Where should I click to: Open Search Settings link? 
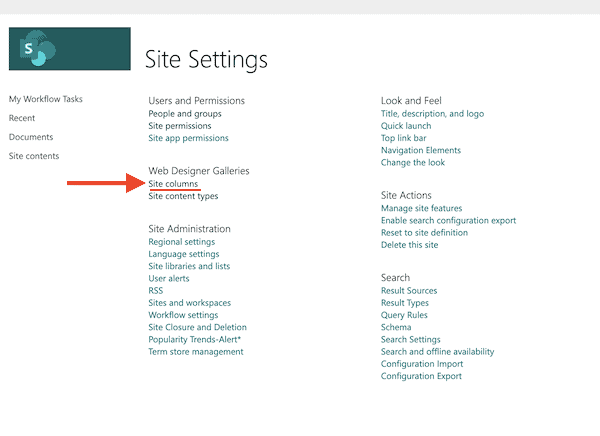(x=411, y=340)
